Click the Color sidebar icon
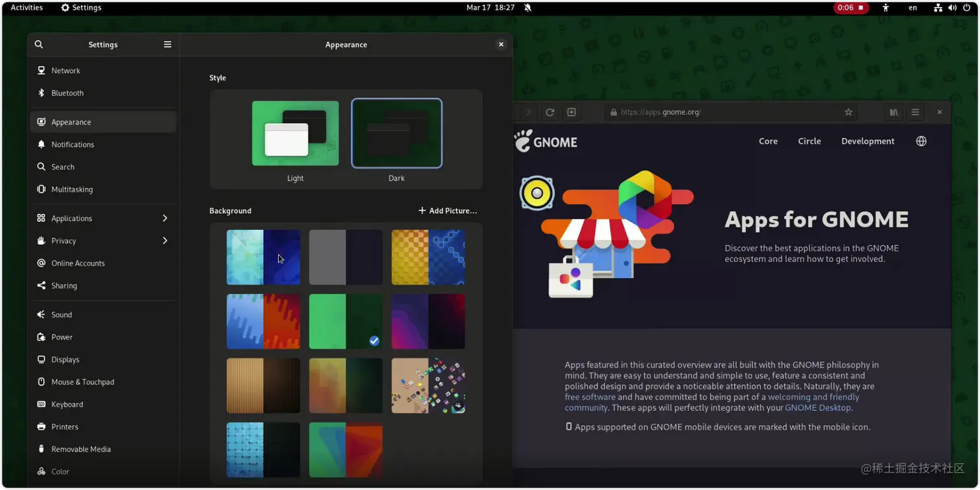 click(41, 471)
